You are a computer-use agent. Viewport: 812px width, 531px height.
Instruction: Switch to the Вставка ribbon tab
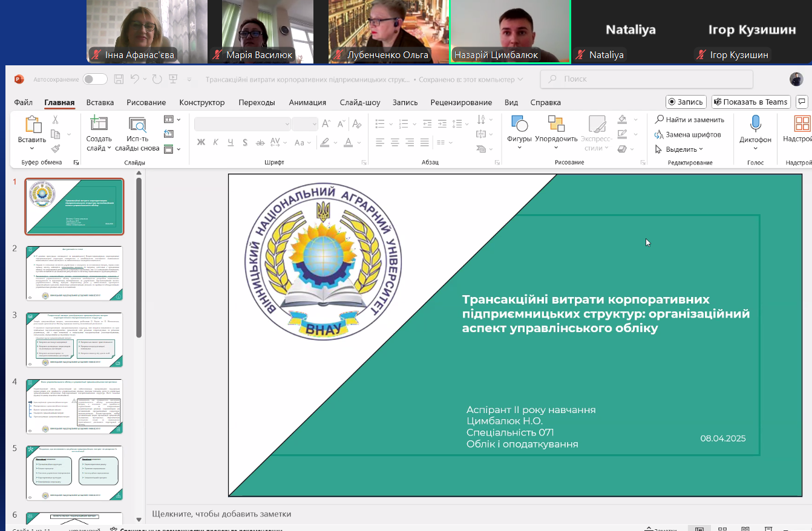(100, 102)
